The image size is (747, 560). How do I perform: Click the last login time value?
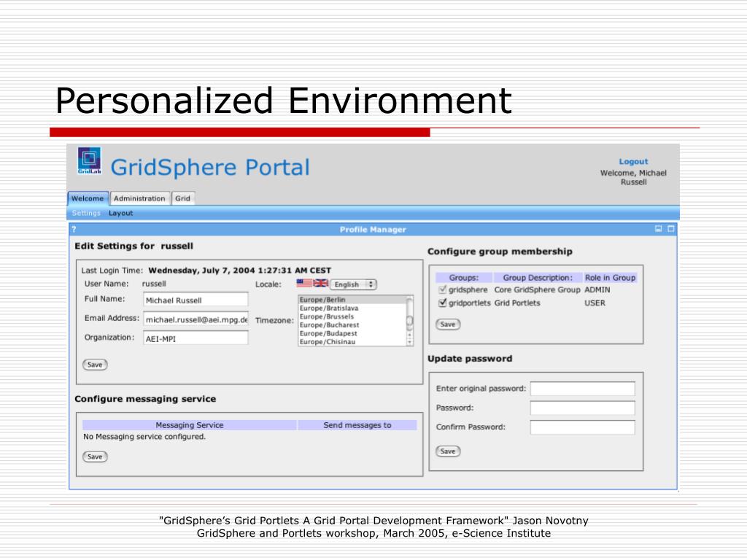click(239, 271)
